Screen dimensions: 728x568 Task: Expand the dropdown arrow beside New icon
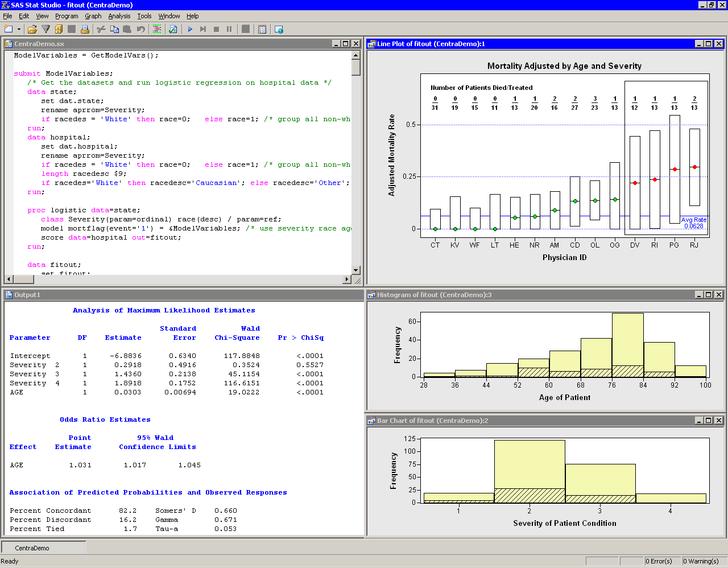point(19,29)
